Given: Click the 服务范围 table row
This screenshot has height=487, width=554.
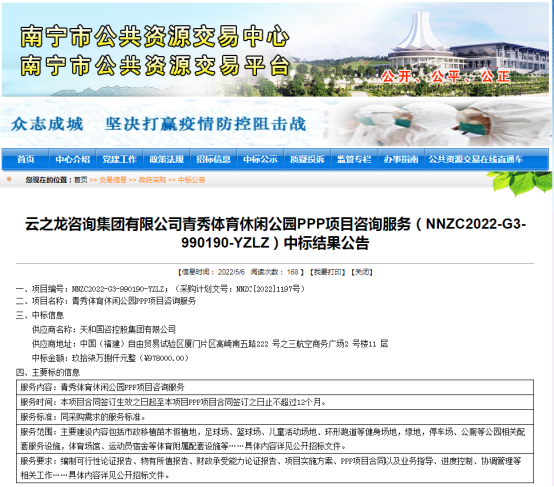Looking at the screenshot, I should [x=275, y=439].
